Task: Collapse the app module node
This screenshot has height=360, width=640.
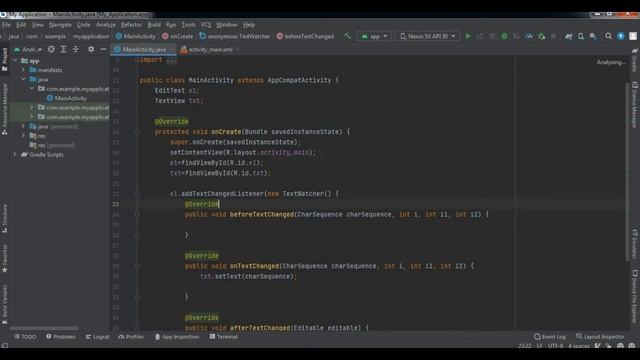Action: tap(15, 60)
